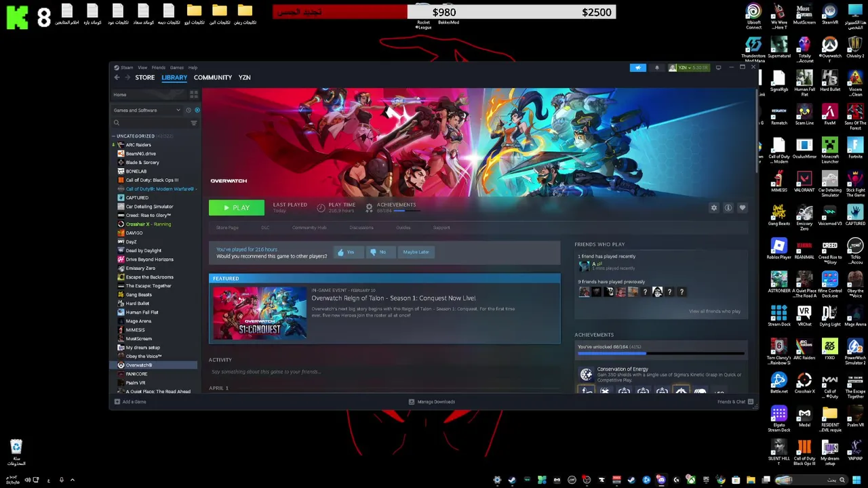Open the DLC link

pyautogui.click(x=265, y=228)
